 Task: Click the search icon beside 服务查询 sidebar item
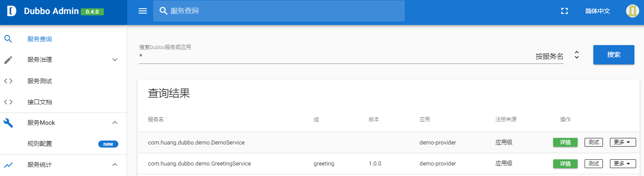tap(8, 39)
